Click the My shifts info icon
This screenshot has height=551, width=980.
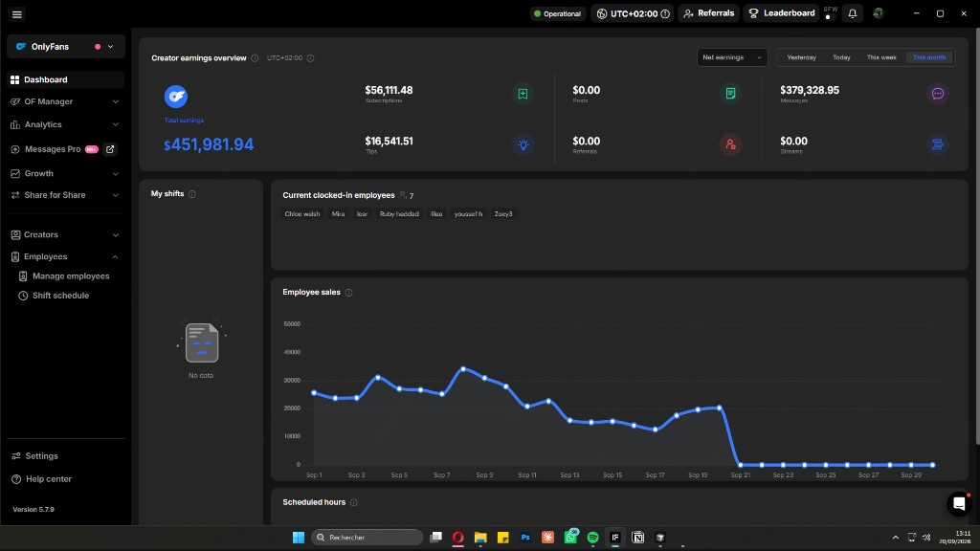click(x=191, y=194)
